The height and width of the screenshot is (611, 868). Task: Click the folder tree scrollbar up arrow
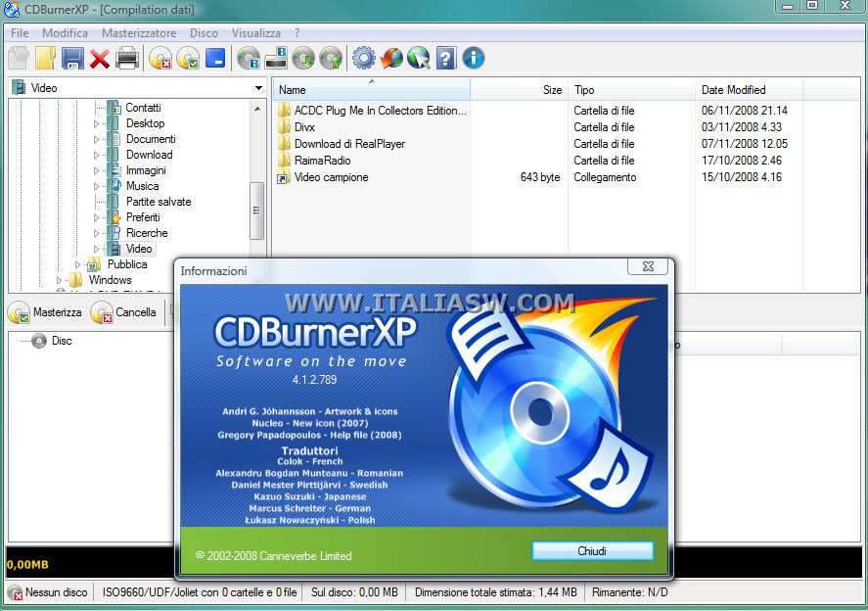256,109
